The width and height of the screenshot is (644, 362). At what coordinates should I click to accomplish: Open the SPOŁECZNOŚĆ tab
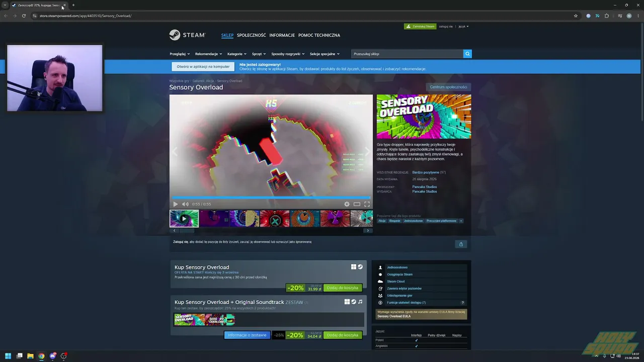tap(252, 35)
